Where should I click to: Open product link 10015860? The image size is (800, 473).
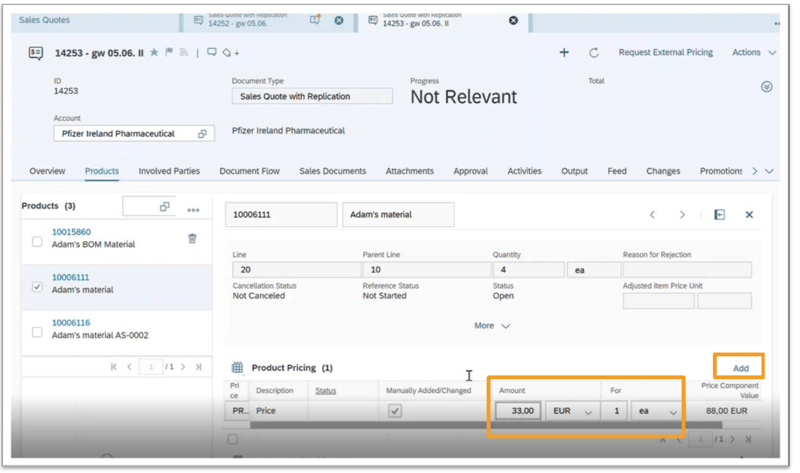click(71, 232)
